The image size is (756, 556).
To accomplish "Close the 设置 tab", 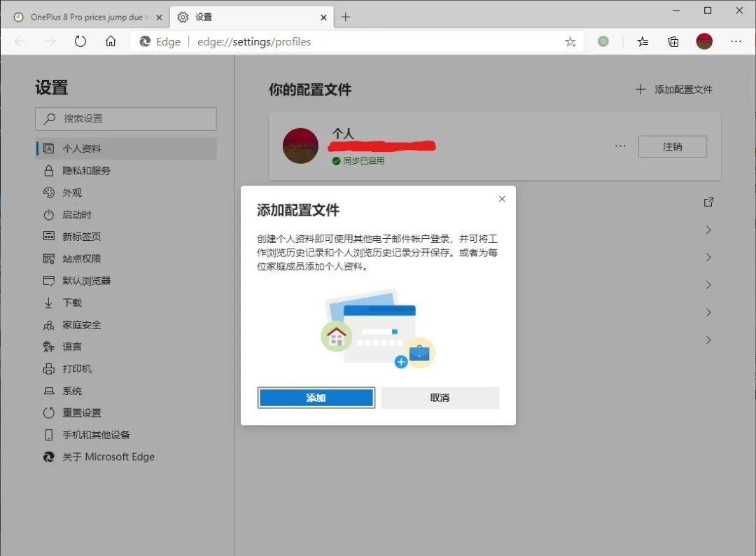I will (x=323, y=18).
